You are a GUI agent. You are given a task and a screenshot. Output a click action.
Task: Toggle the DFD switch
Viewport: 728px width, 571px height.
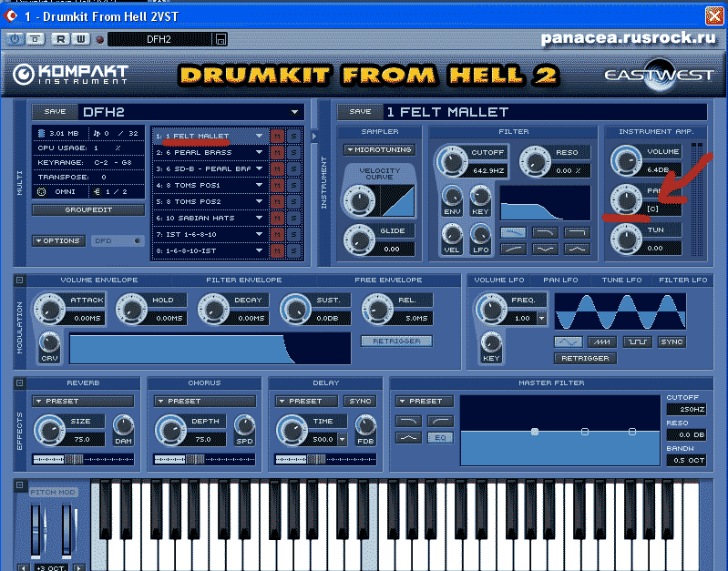click(118, 241)
